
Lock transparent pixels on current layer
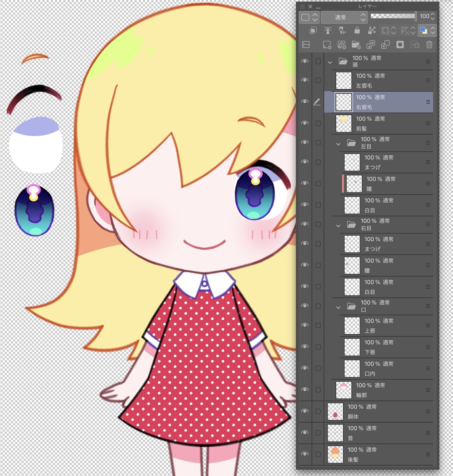(372, 30)
